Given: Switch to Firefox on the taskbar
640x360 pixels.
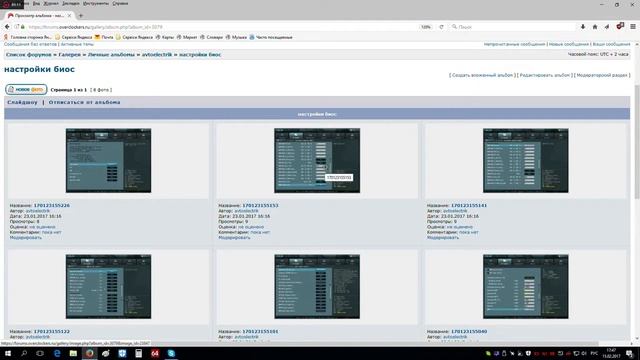Looking at the screenshot, I should pyautogui.click(x=89, y=353).
